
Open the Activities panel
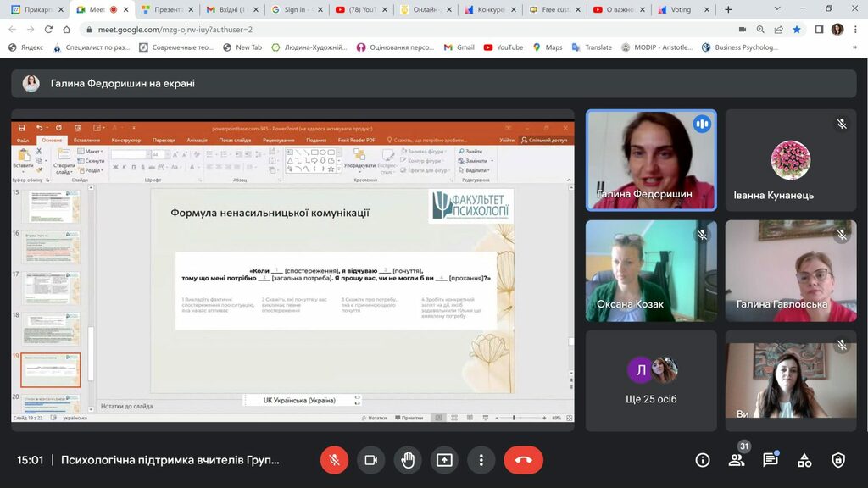click(804, 460)
